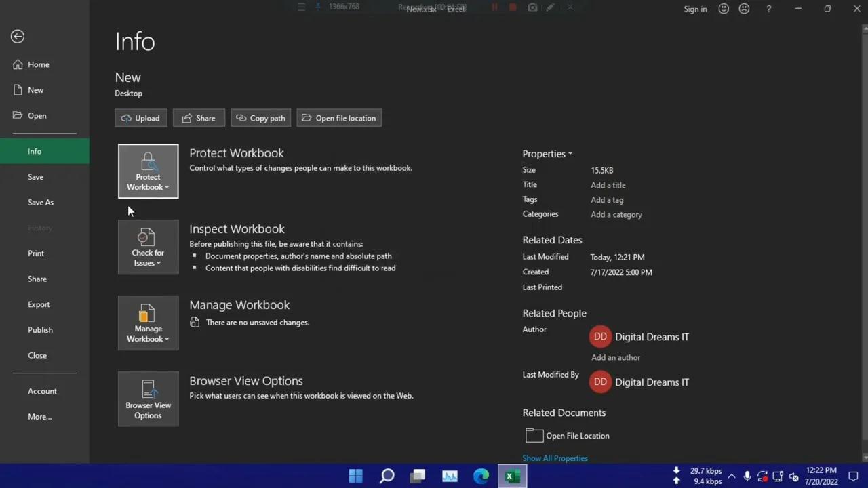
Task: Open the Manage Workbook icon
Action: coord(148,314)
